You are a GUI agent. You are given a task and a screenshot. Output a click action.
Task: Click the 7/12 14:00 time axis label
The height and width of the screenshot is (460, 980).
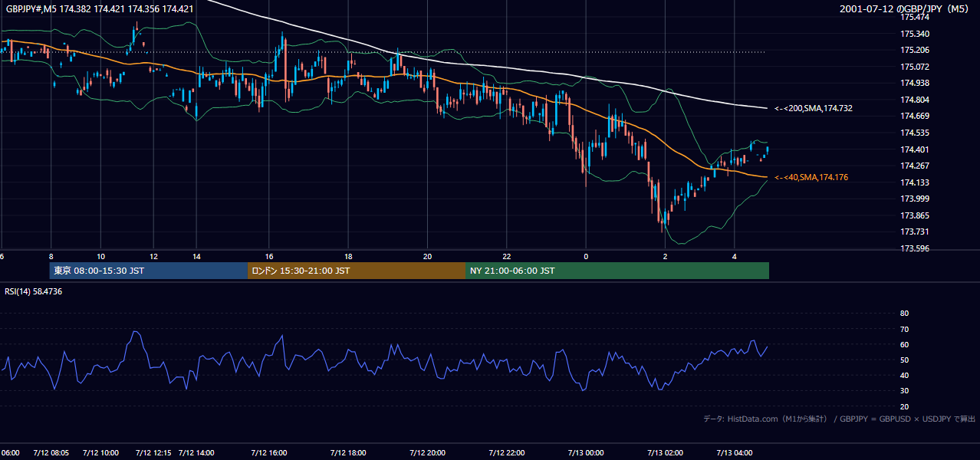tap(196, 453)
